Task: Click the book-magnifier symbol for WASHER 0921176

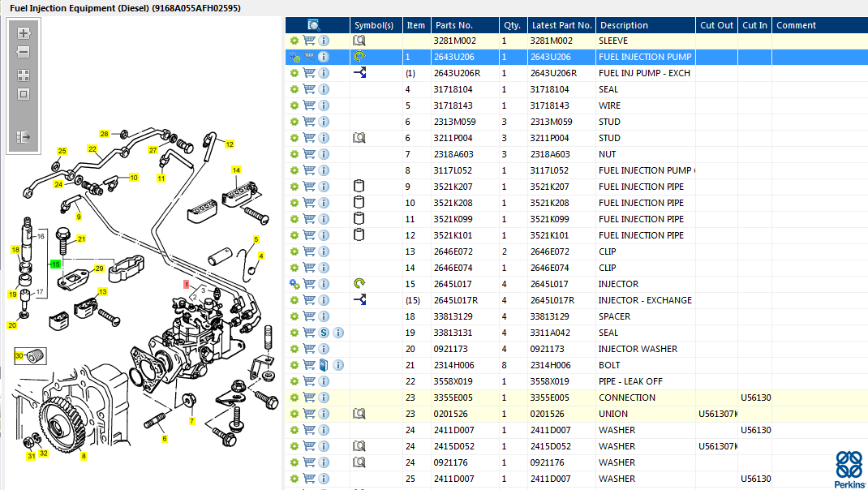Action: tap(359, 462)
